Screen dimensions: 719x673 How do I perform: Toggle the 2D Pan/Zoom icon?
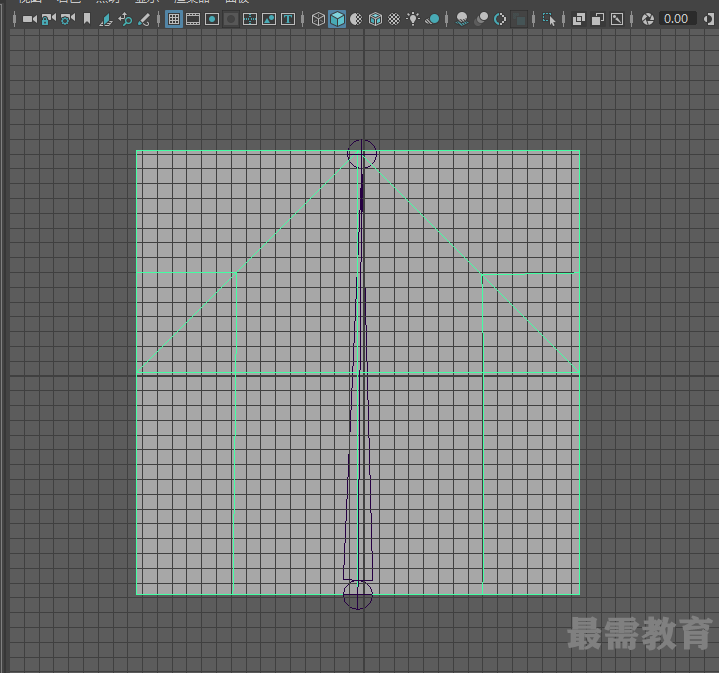click(x=125, y=19)
